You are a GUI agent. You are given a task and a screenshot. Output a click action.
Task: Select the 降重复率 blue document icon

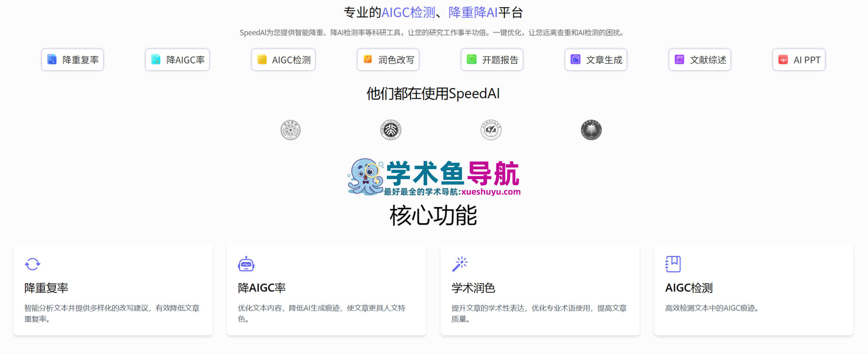point(51,59)
